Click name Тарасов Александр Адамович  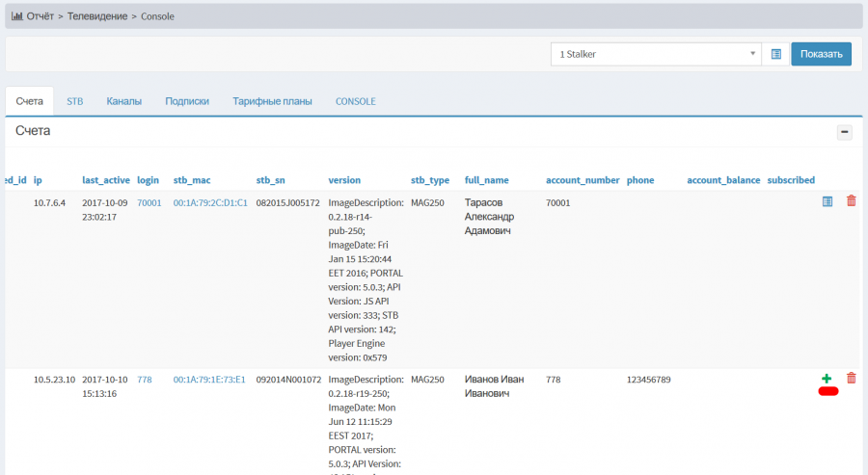(x=489, y=217)
